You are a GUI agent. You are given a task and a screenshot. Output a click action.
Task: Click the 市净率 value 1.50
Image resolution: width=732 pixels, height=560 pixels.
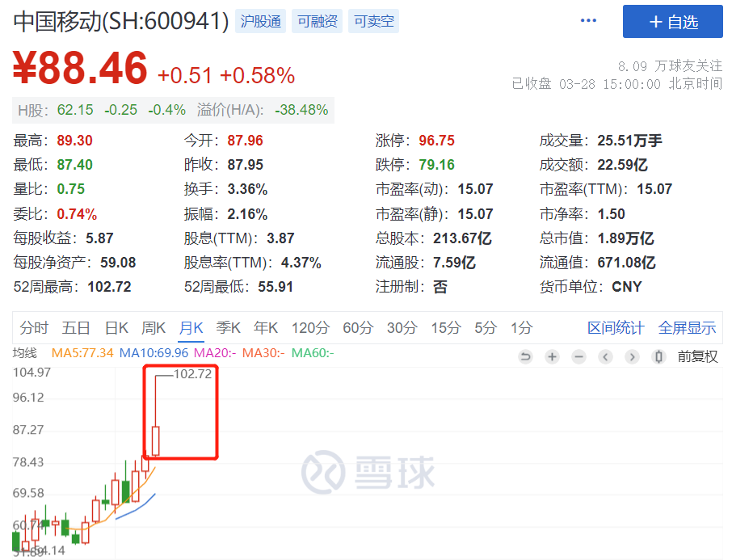[x=611, y=214]
